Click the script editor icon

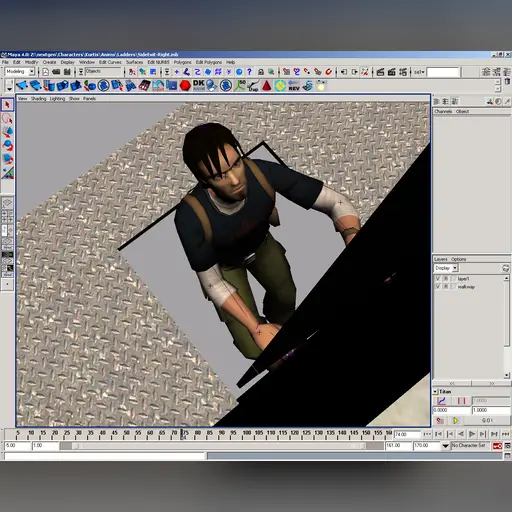[x=507, y=456]
